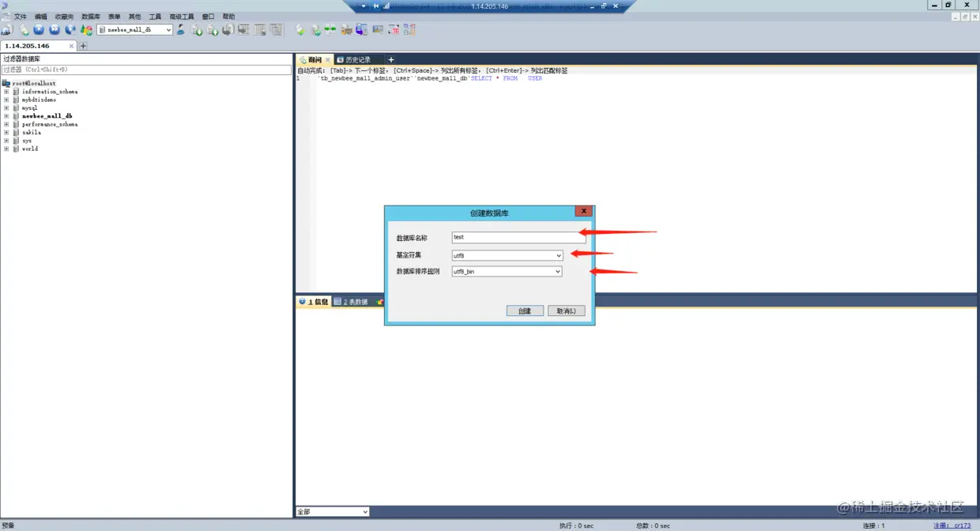Click the table grid toolbar icon

pyautogui.click(x=258, y=29)
